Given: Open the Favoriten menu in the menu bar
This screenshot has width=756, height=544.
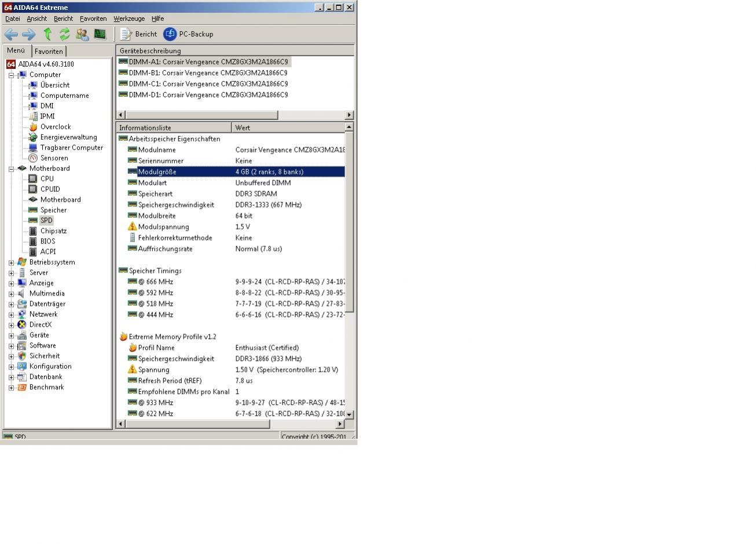Looking at the screenshot, I should tap(93, 19).
